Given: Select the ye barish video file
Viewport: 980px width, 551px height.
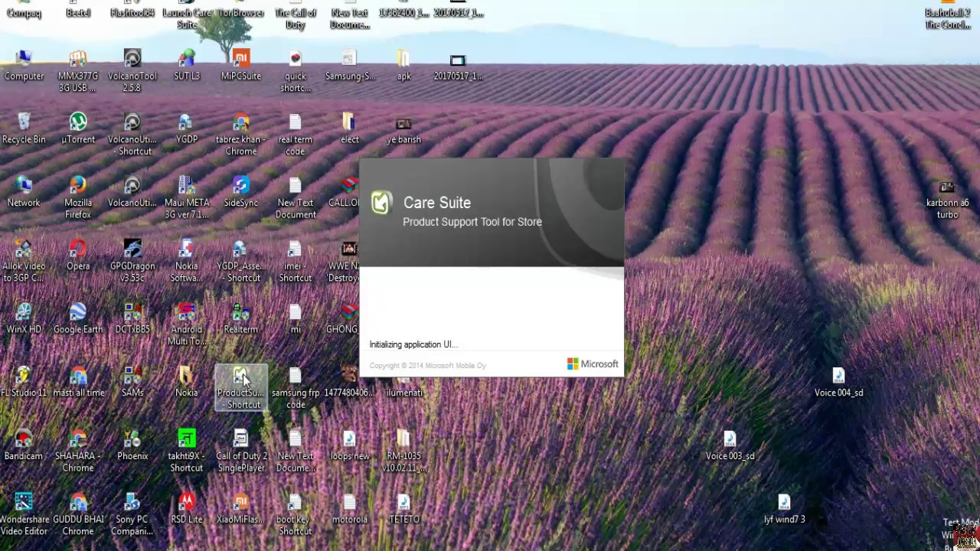Looking at the screenshot, I should (x=404, y=129).
